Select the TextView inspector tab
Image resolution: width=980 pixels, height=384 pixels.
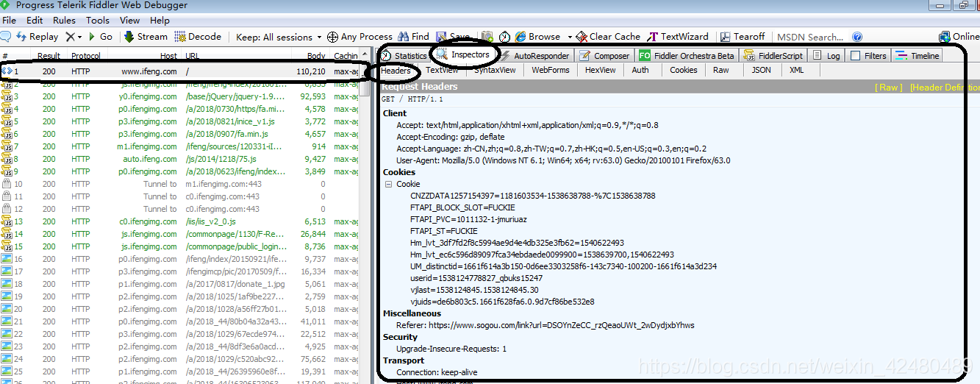tap(442, 71)
